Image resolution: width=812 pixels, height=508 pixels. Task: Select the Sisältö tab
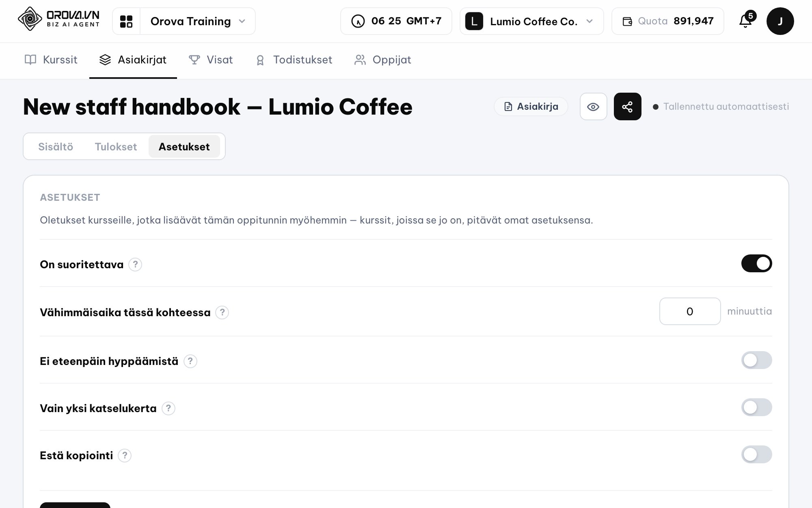click(56, 147)
